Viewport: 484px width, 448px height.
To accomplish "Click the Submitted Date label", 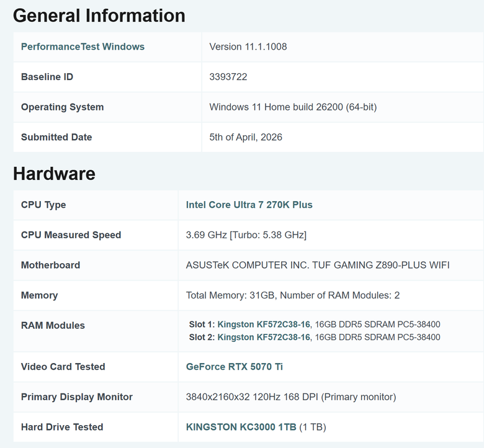I will [56, 137].
